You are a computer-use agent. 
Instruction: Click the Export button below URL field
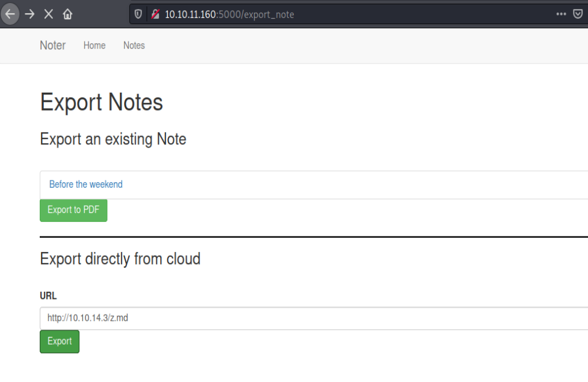point(60,341)
